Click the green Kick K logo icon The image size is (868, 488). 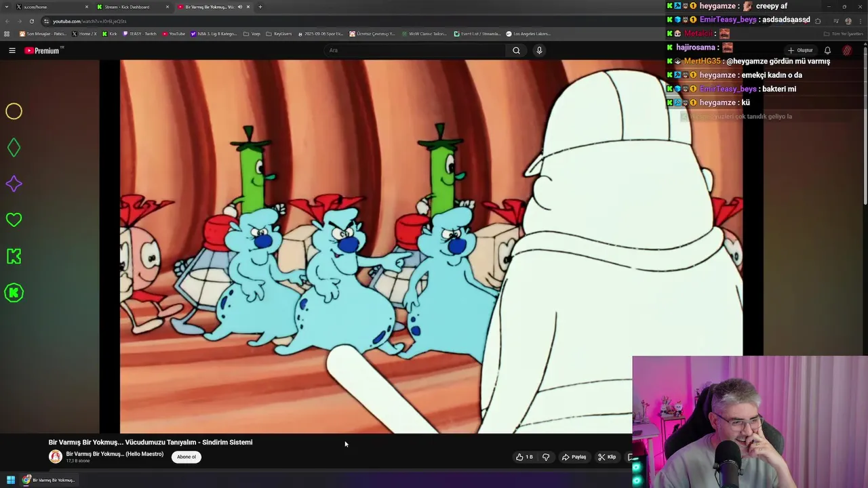click(14, 256)
